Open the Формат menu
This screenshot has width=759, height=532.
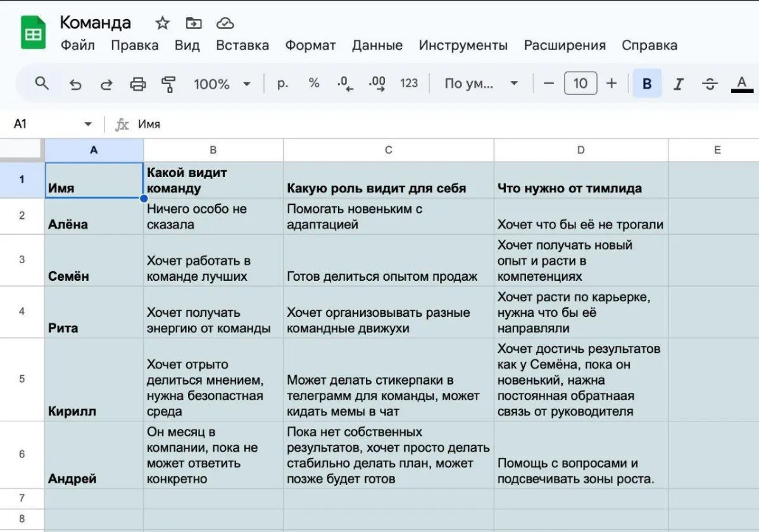coord(310,46)
